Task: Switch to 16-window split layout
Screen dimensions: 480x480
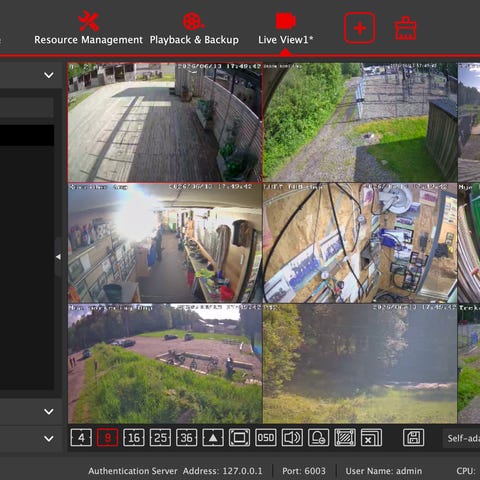Action: tap(134, 437)
